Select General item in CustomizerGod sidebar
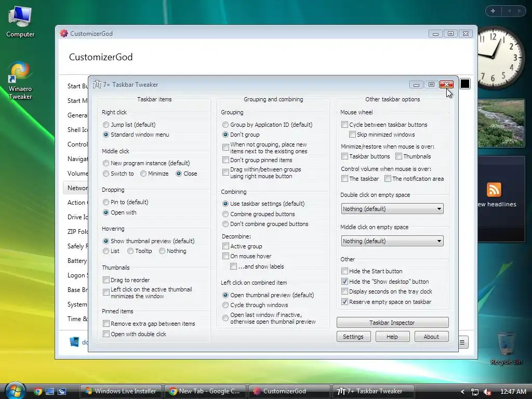The image size is (532, 399). tap(77, 115)
